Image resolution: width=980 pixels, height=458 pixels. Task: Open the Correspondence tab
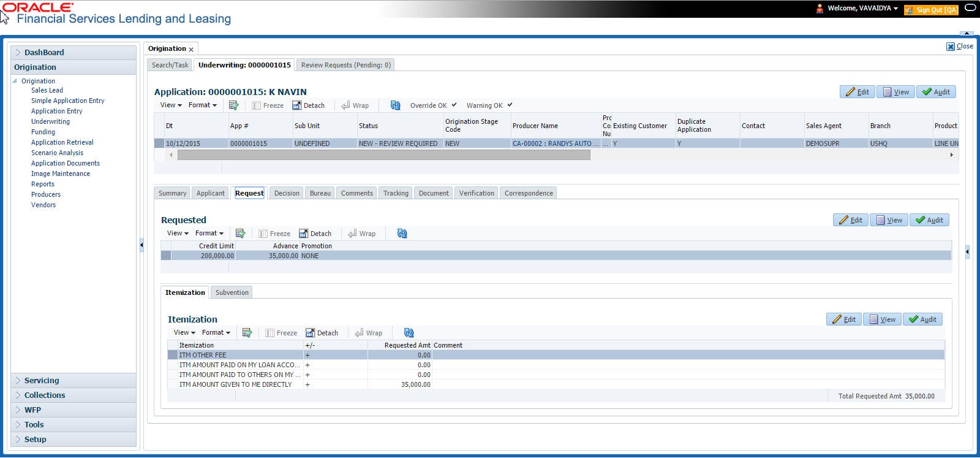529,193
